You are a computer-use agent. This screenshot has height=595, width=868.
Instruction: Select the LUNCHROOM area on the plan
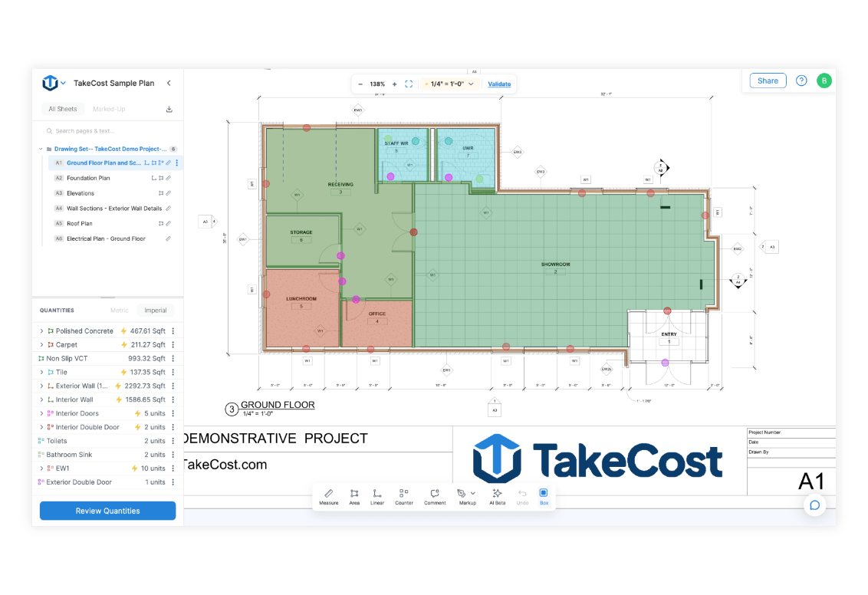click(301, 307)
